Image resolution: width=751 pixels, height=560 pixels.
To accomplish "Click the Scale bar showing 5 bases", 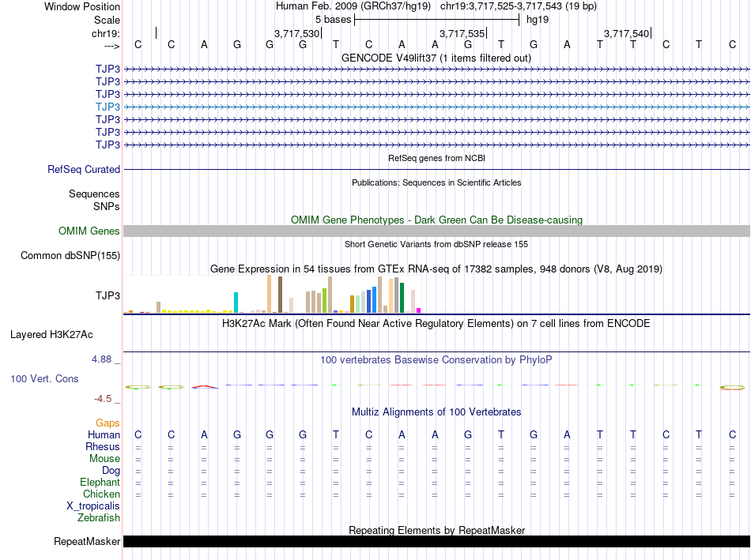I will coord(437,20).
